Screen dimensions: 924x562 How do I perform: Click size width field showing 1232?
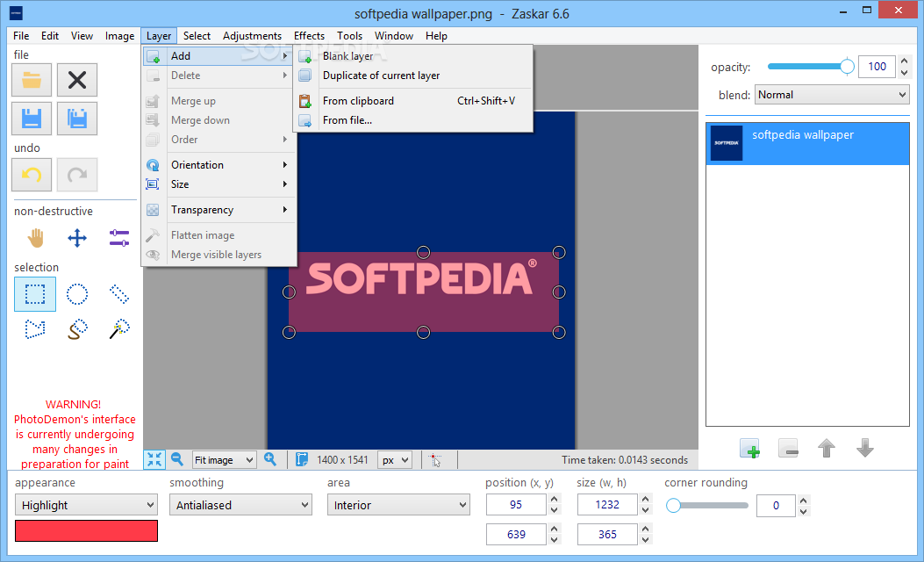[x=607, y=505]
